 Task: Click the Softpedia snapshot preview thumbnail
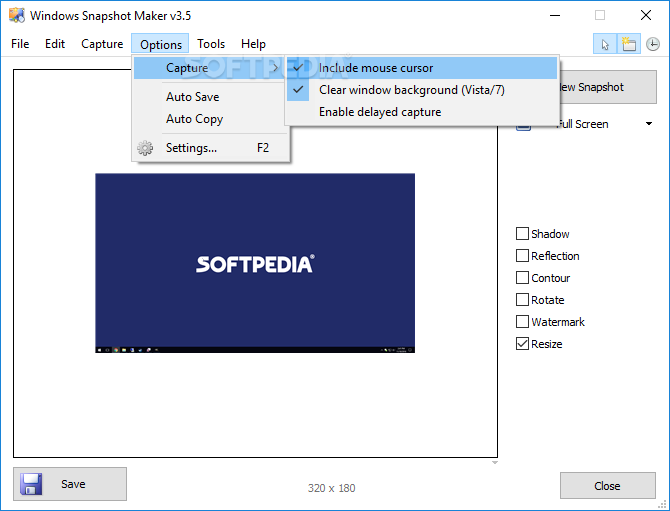(255, 263)
